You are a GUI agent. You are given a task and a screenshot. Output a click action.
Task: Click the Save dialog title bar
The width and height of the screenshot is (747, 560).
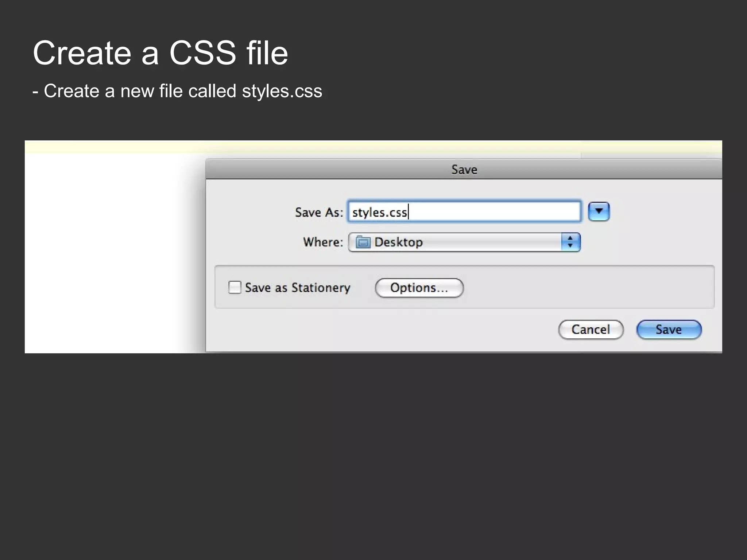point(464,169)
